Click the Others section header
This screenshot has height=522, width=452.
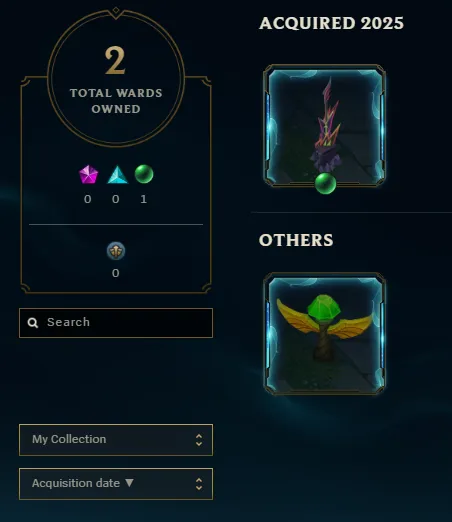(296, 240)
